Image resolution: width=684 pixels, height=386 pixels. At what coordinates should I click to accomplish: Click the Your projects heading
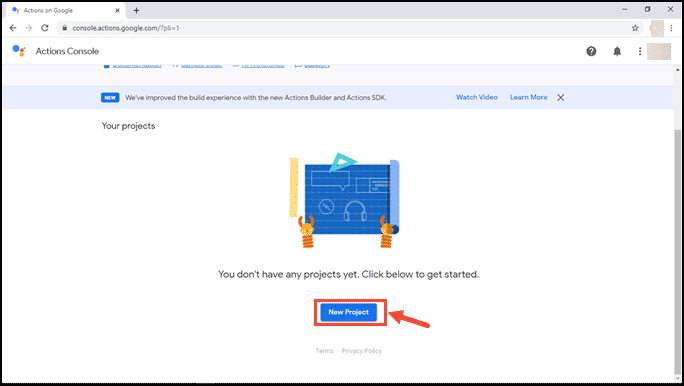pyautogui.click(x=128, y=126)
